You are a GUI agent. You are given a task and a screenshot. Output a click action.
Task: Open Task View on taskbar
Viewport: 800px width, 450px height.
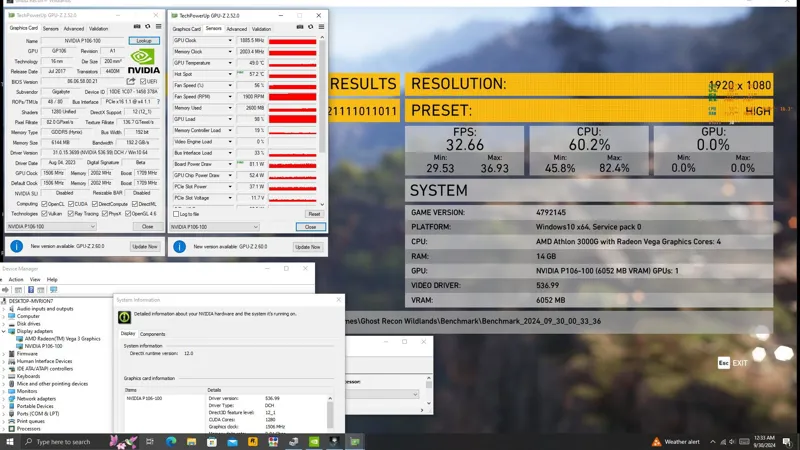149,442
